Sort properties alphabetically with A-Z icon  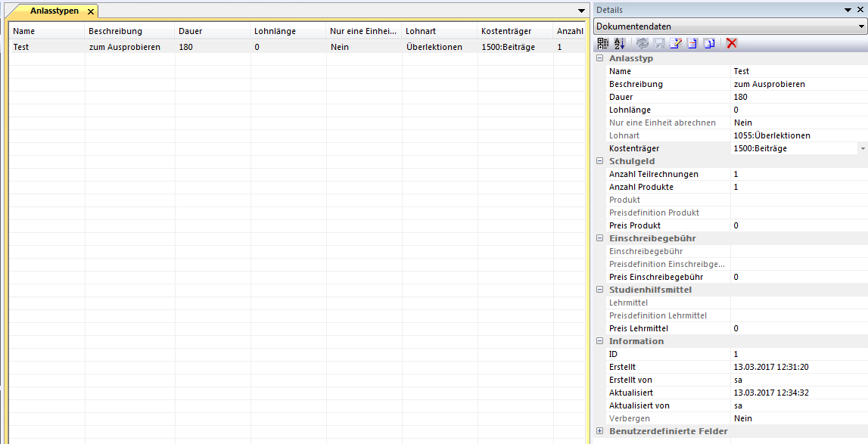(619, 43)
